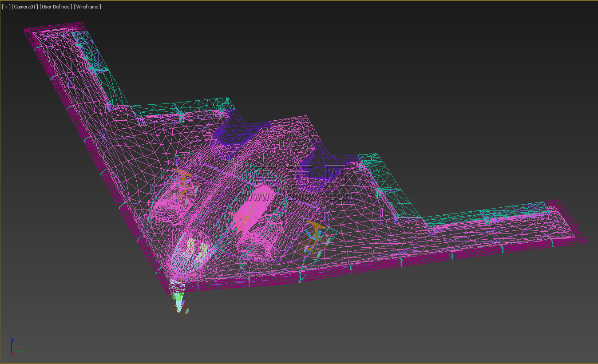Open the Wireframe display mode menu
Image resolution: width=598 pixels, height=364 pixels.
point(87,7)
